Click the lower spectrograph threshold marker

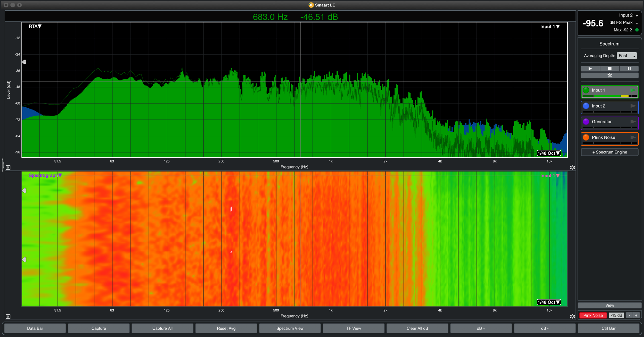(24, 260)
